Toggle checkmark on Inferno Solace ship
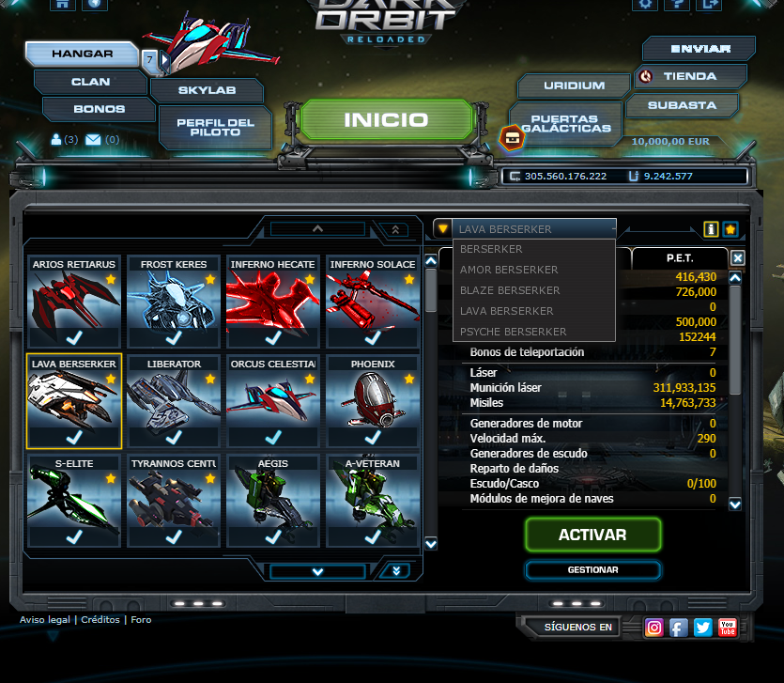The height and width of the screenshot is (683, 784). [x=373, y=338]
